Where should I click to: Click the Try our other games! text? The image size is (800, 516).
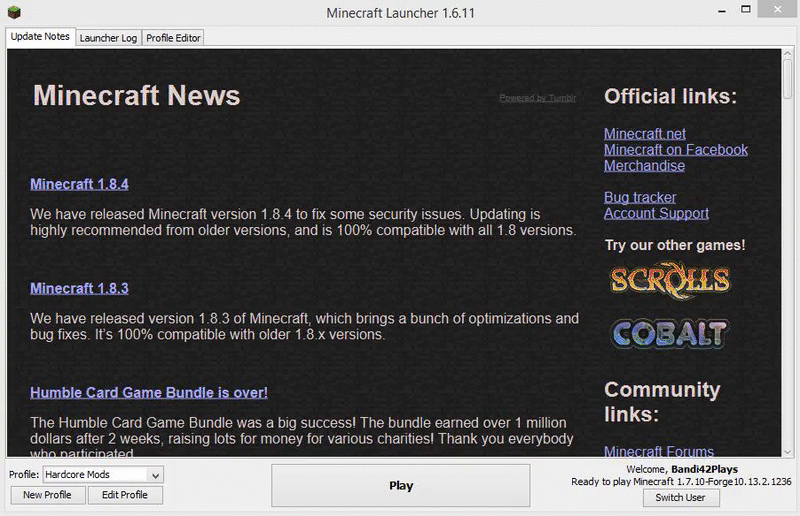click(675, 245)
